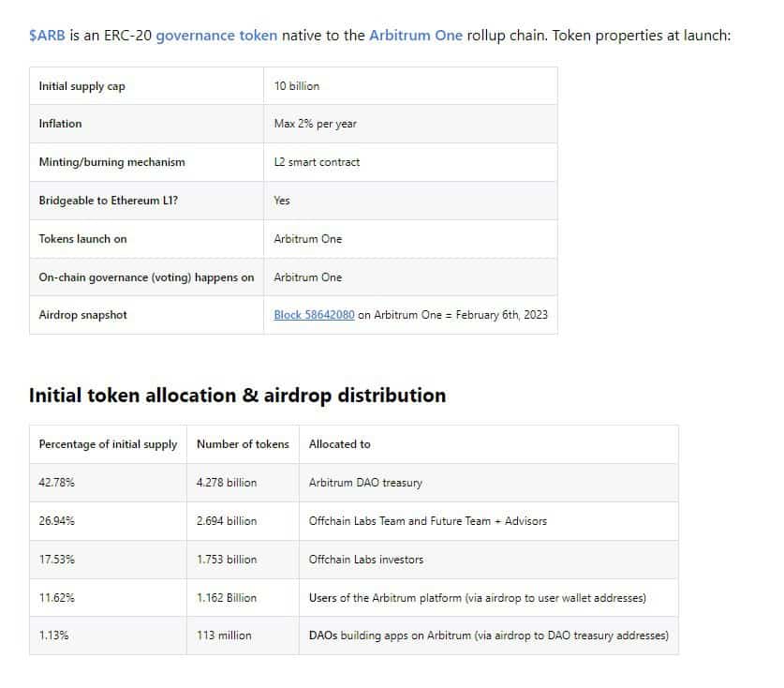Open Block 58642080 link

tap(314, 315)
